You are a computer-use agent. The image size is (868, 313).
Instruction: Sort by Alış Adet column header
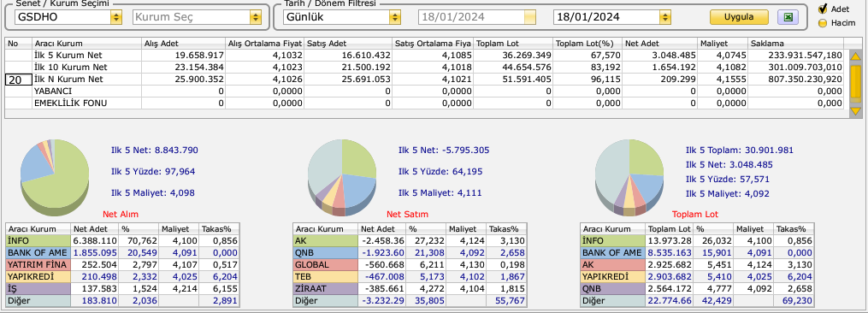pos(183,44)
